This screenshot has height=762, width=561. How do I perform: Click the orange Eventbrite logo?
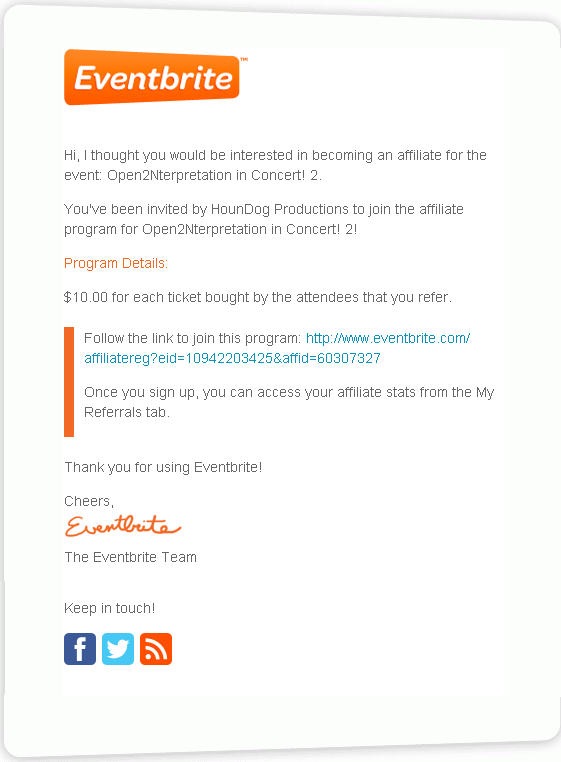click(x=152, y=77)
